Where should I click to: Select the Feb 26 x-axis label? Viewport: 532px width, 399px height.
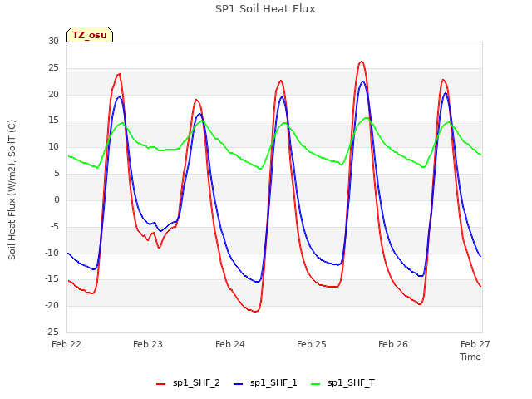pos(393,344)
